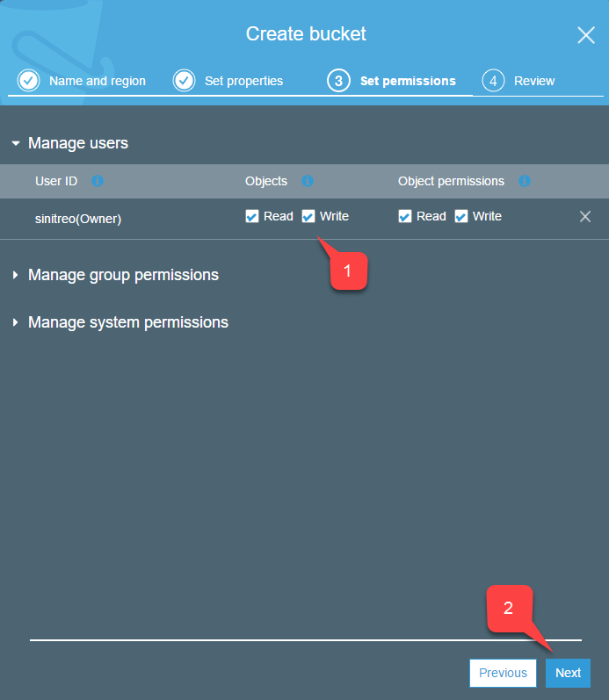Remove the sinitreo(Owner) user row

pyautogui.click(x=585, y=217)
